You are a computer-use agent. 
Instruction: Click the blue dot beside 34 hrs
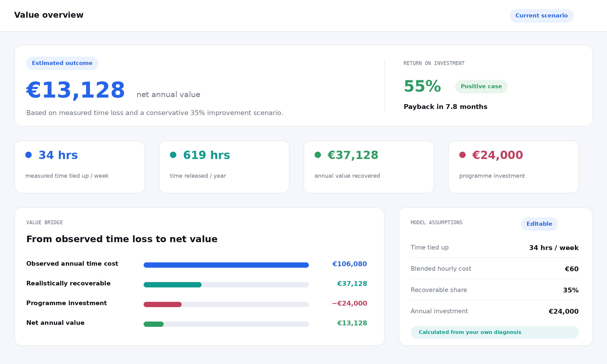pos(29,155)
